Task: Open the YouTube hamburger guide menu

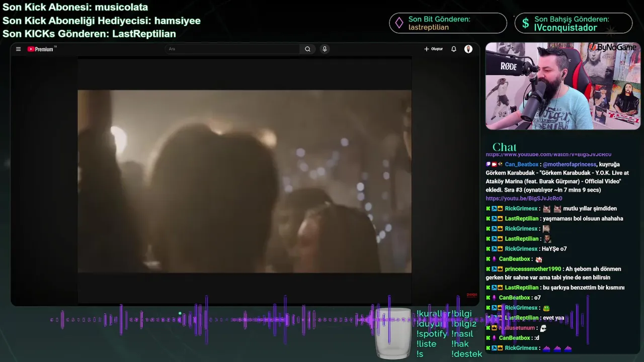Action: [18, 49]
